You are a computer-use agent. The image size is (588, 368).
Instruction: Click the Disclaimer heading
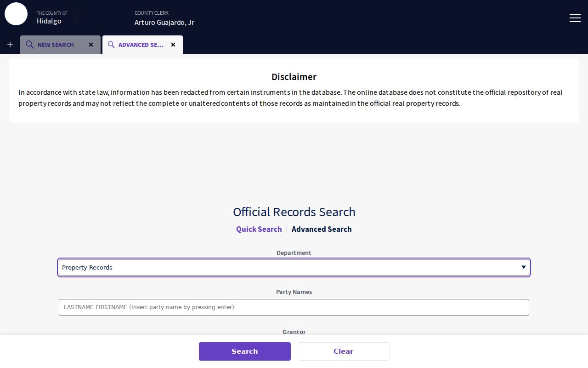pyautogui.click(x=294, y=77)
